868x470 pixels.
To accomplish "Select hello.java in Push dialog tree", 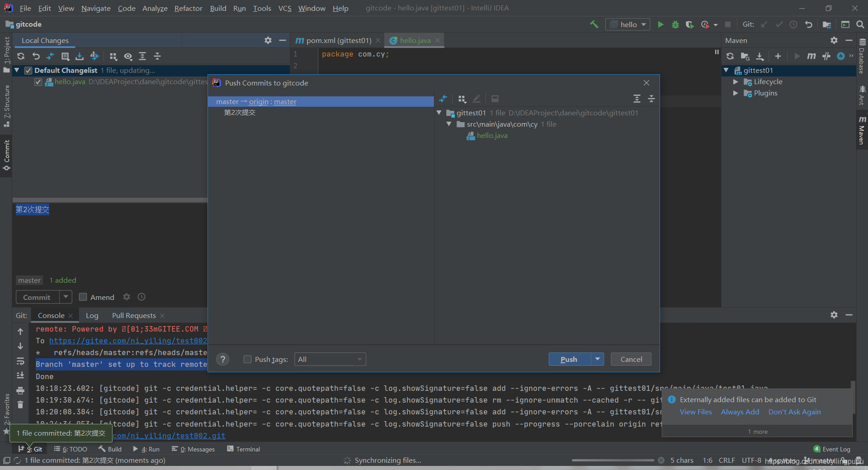I will [492, 136].
